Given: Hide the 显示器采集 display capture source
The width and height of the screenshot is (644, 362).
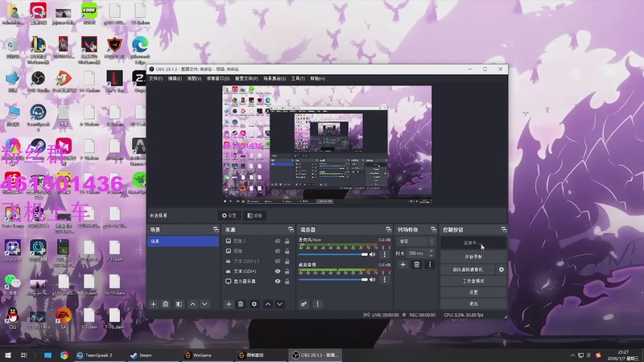Looking at the screenshot, I should (278, 281).
